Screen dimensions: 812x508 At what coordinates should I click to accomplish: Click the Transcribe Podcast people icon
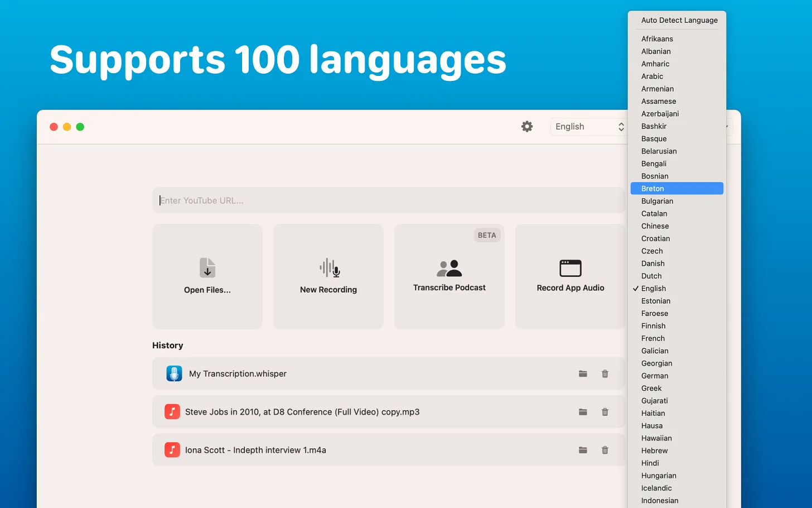pos(449,269)
